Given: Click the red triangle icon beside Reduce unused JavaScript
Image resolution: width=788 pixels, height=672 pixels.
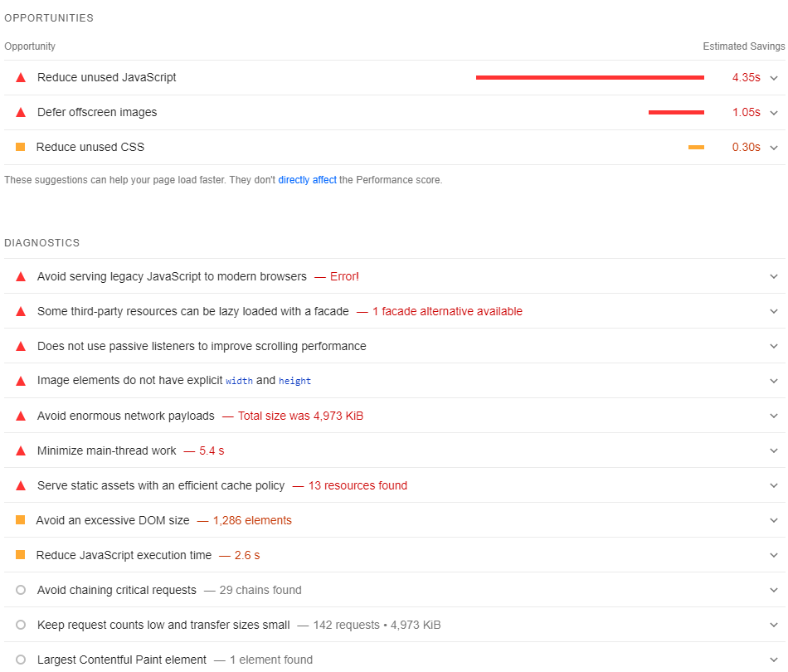Looking at the screenshot, I should [x=21, y=77].
